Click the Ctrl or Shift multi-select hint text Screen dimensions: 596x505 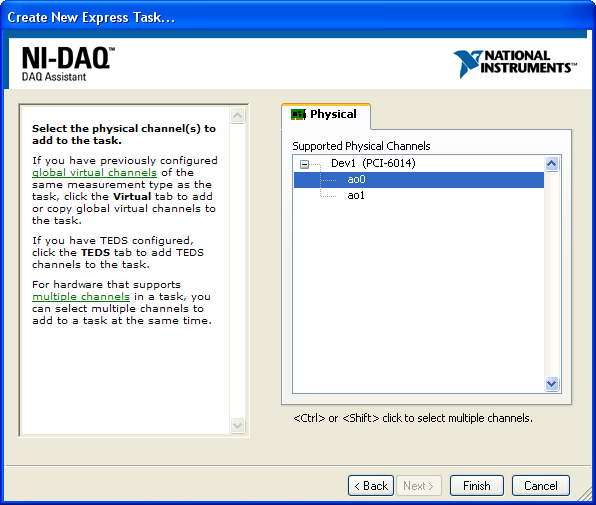pos(413,418)
